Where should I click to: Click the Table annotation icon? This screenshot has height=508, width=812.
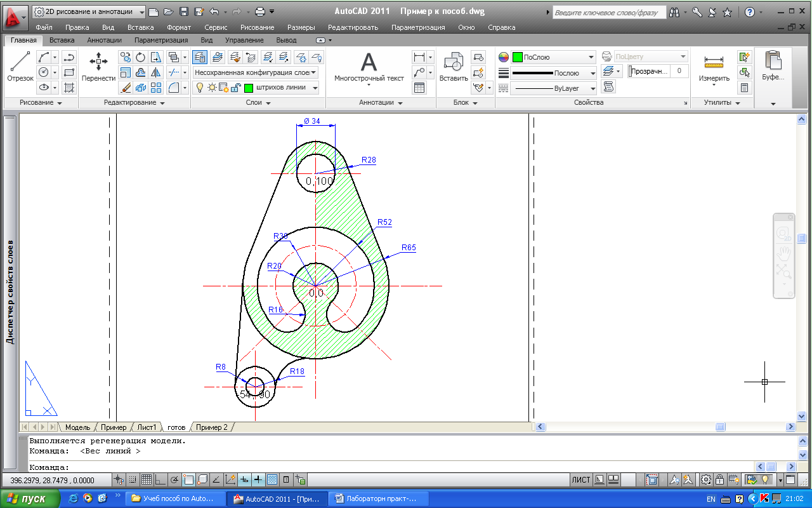point(419,88)
